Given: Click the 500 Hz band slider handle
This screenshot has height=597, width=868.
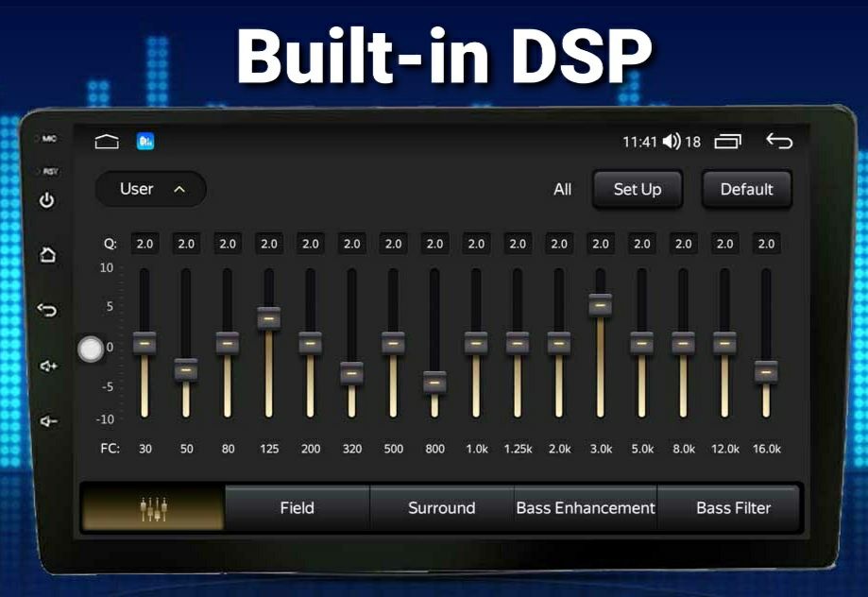Looking at the screenshot, I should [x=393, y=343].
